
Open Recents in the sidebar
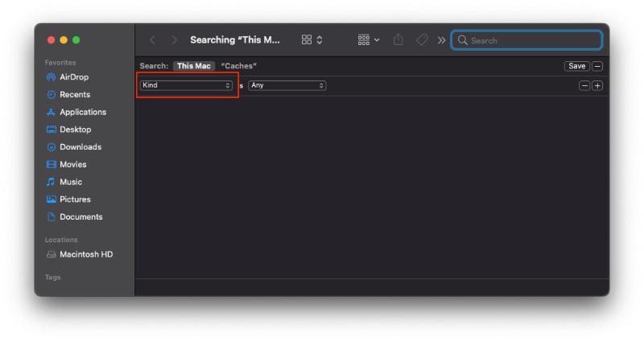coord(68,94)
